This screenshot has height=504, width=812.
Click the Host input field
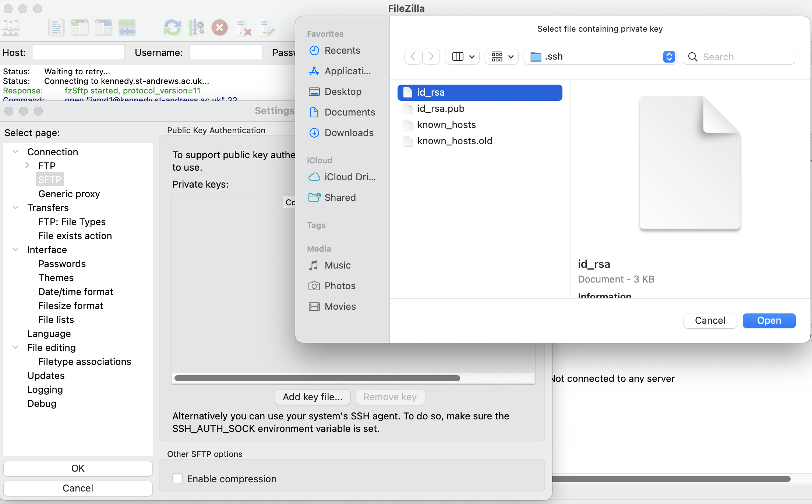coord(79,52)
